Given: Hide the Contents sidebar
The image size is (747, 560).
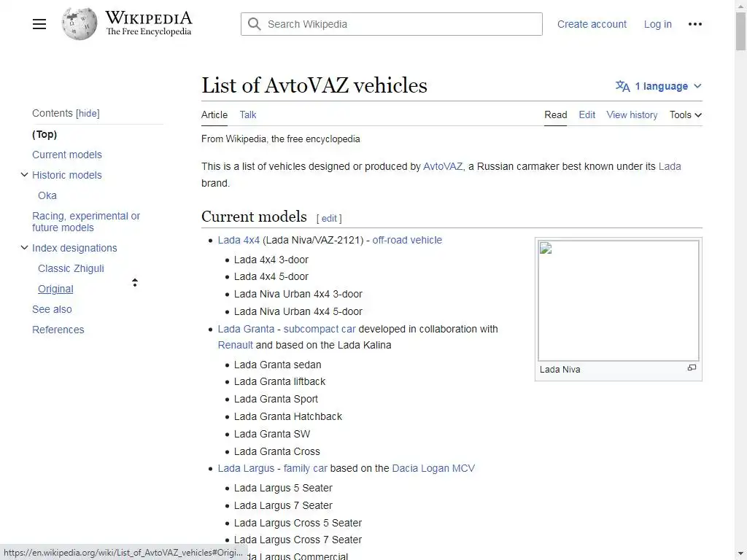Looking at the screenshot, I should (x=88, y=113).
